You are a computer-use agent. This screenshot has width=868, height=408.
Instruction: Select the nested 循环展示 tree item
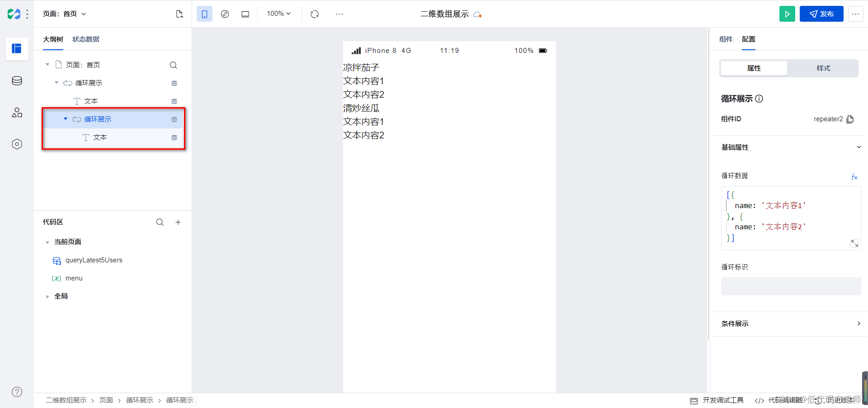(98, 119)
